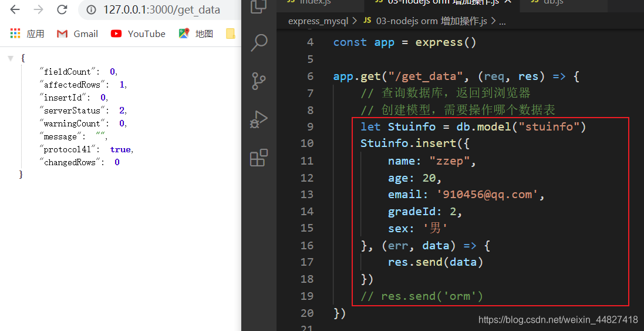Click line number 4 in the gutter
The width and height of the screenshot is (644, 331).
[310, 42]
